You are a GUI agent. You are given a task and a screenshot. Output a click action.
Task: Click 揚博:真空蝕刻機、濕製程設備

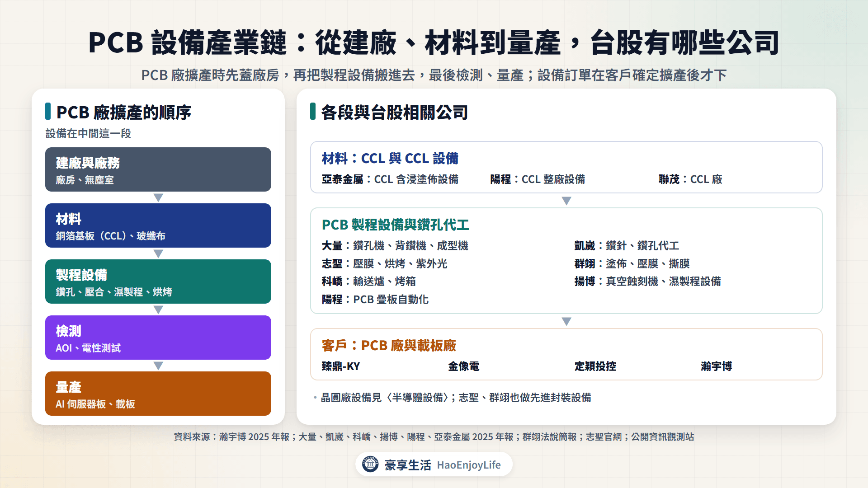[648, 282]
